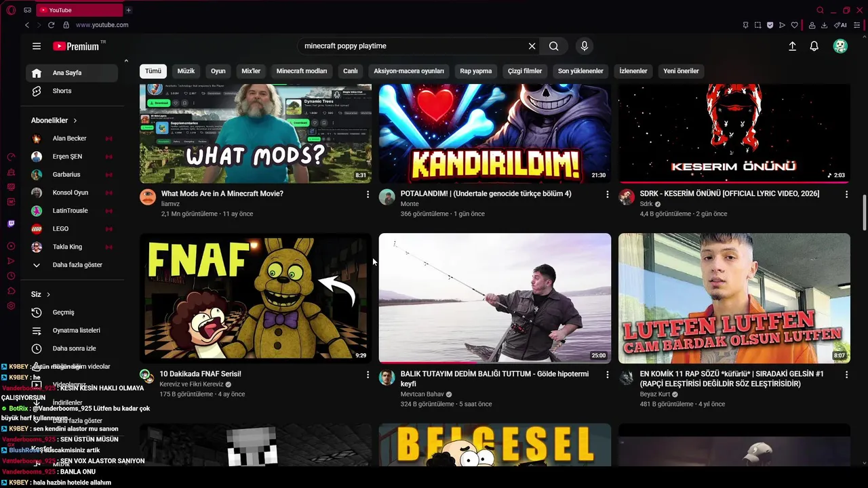Click the youtube.com address bar
The width and height of the screenshot is (868, 488).
(x=102, y=25)
